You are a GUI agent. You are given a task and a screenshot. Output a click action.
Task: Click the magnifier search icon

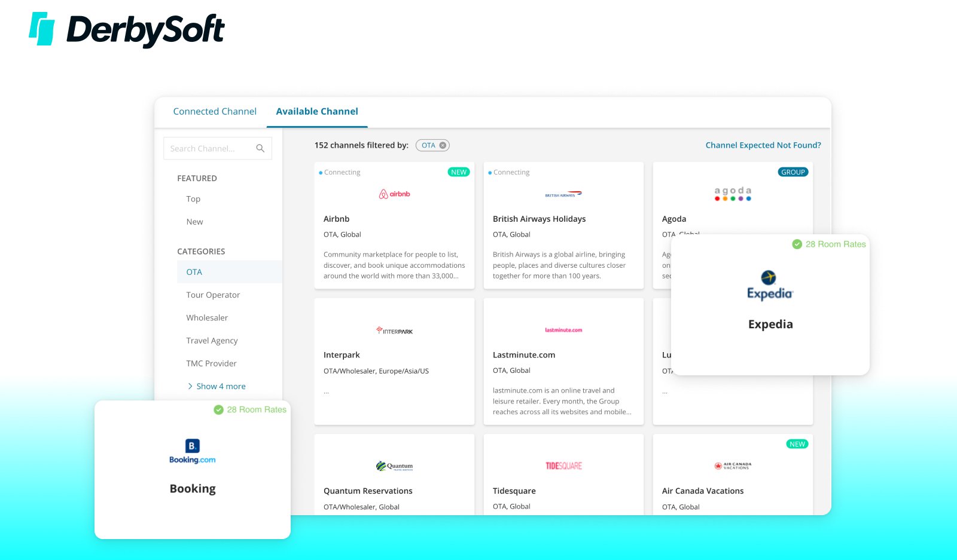point(260,148)
